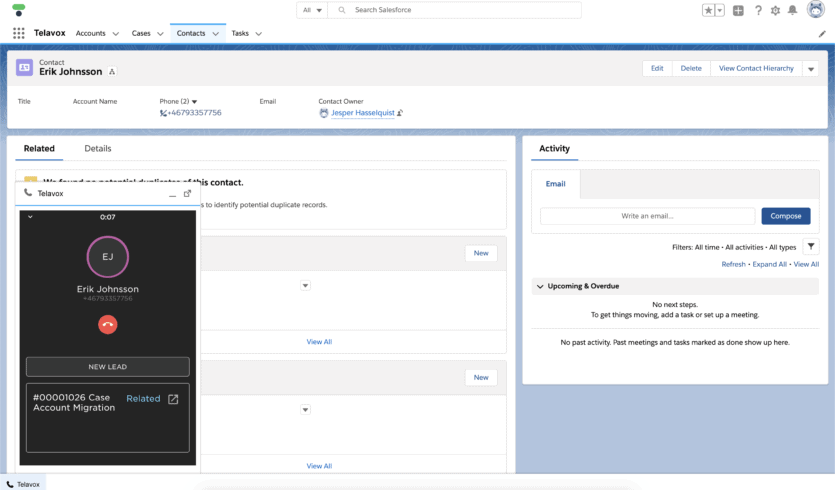This screenshot has width=835, height=490.
Task: Click the search magnifier icon
Action: pos(342,10)
